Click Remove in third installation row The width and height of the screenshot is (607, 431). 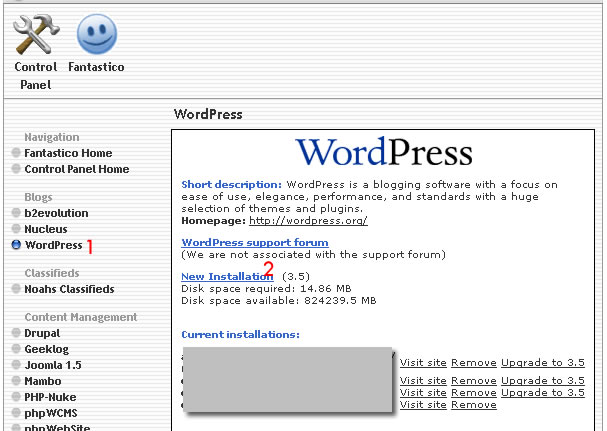tap(474, 393)
